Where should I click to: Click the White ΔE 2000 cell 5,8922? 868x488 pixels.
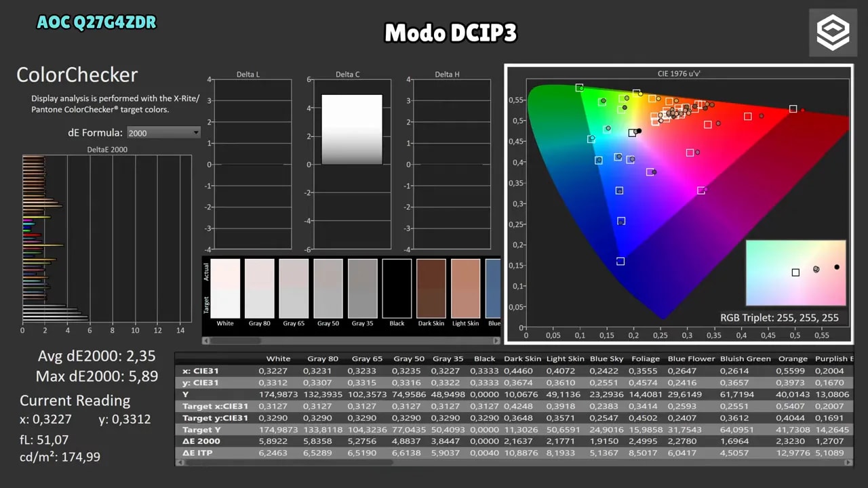273,441
